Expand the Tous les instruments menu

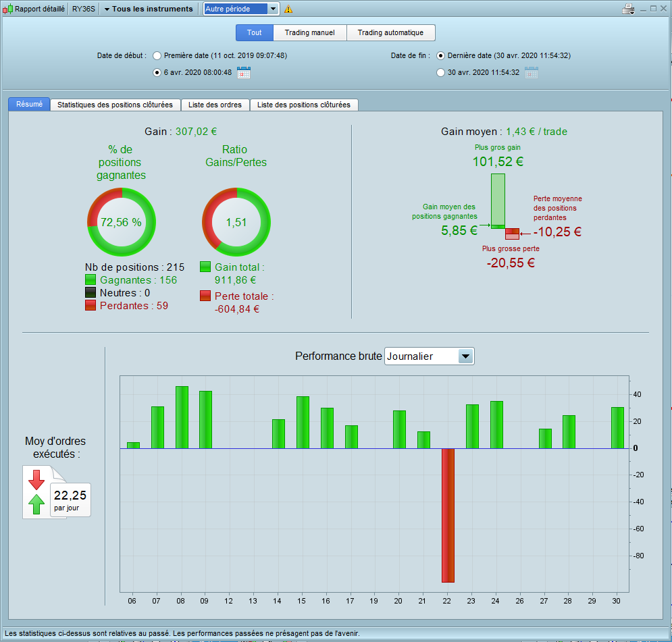click(149, 9)
